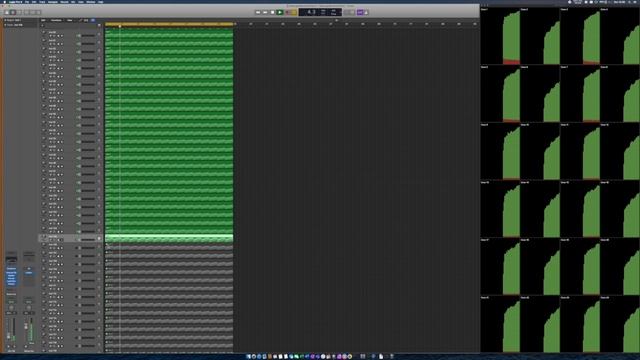Open the File menu
The width and height of the screenshot is (640, 360).
click(x=27, y=2)
